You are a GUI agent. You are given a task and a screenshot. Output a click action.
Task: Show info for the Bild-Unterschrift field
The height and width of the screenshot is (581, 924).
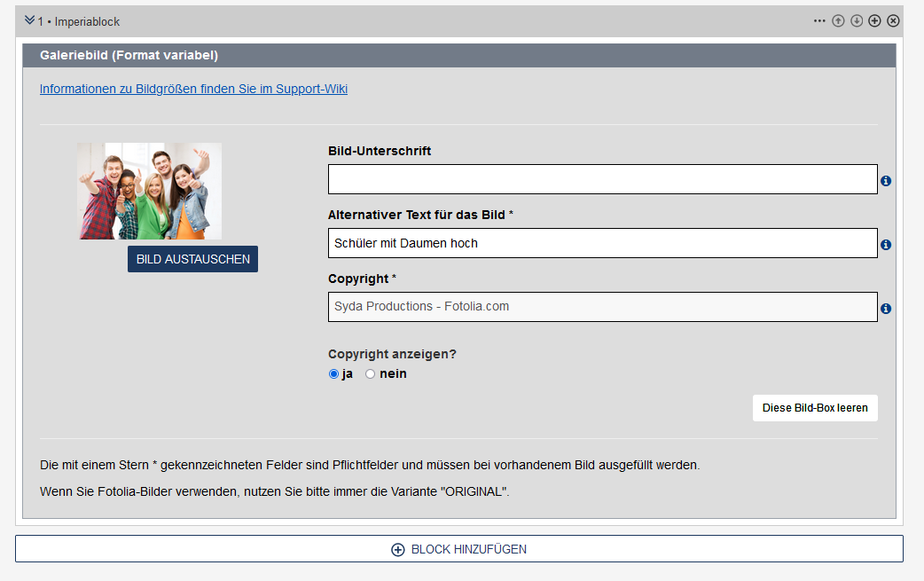tap(886, 181)
